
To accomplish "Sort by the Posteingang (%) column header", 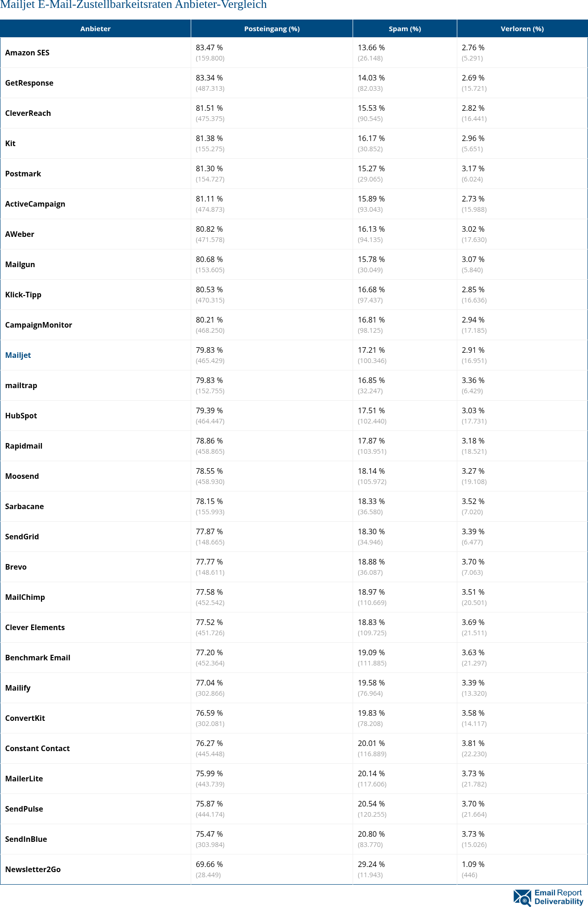I will point(272,29).
